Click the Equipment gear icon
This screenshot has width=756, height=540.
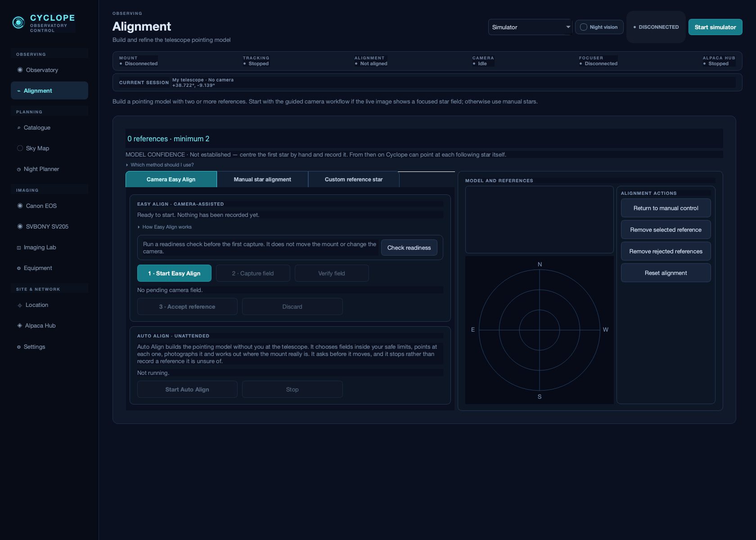coord(19,268)
